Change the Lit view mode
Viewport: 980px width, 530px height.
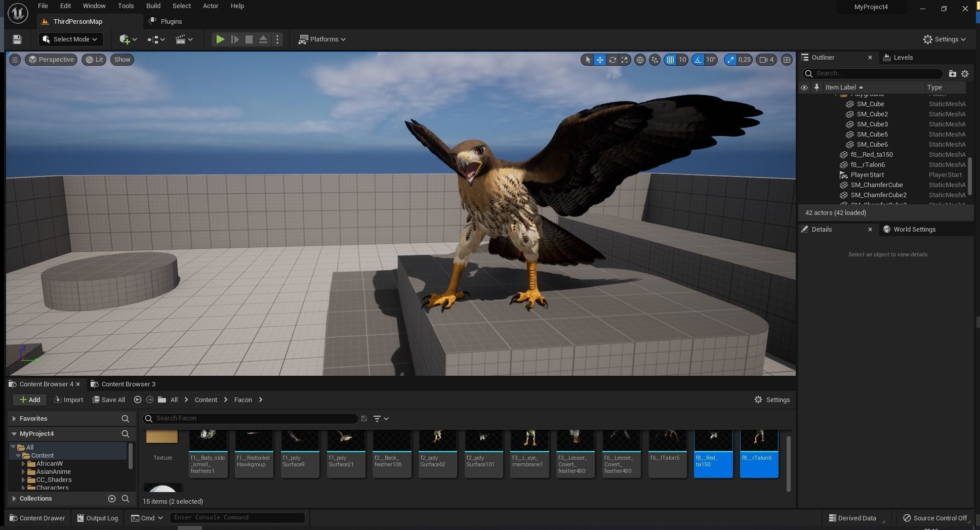[94, 60]
